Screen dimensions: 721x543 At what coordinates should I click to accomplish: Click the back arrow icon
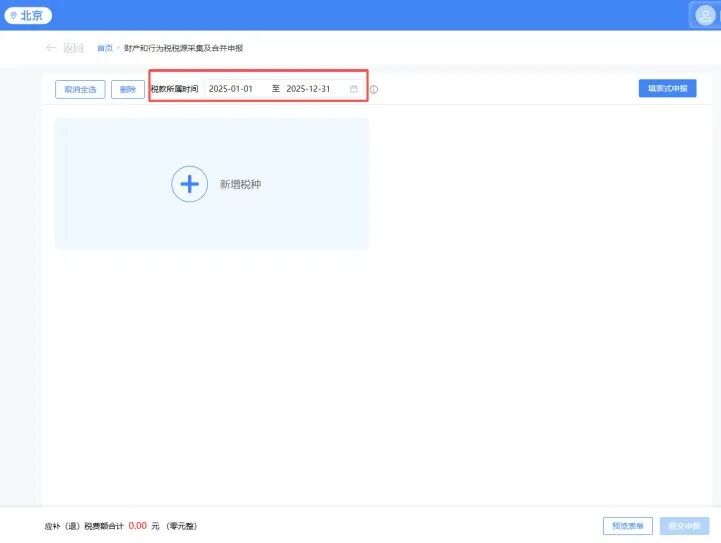[51, 48]
